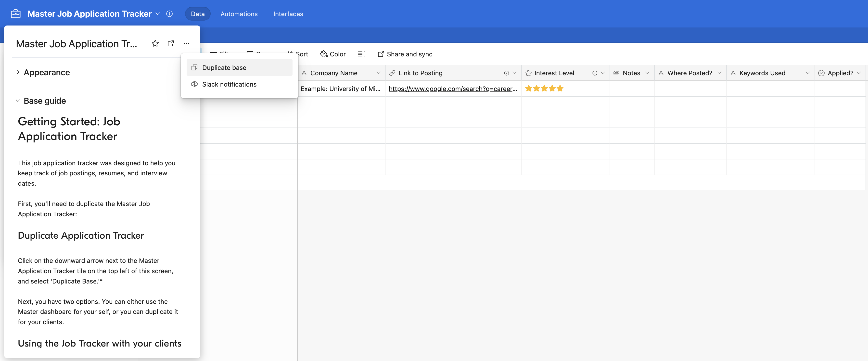Toggle the fifth rating star on the example row
The image size is (868, 361).
[560, 88]
